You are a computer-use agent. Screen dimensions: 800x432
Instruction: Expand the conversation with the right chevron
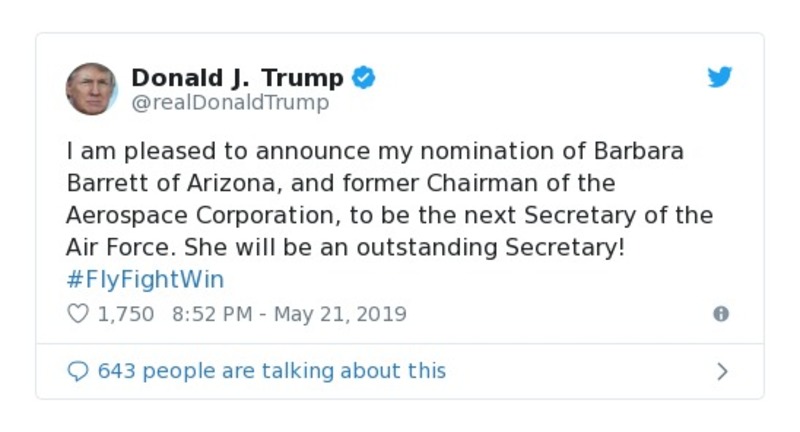pos(722,371)
